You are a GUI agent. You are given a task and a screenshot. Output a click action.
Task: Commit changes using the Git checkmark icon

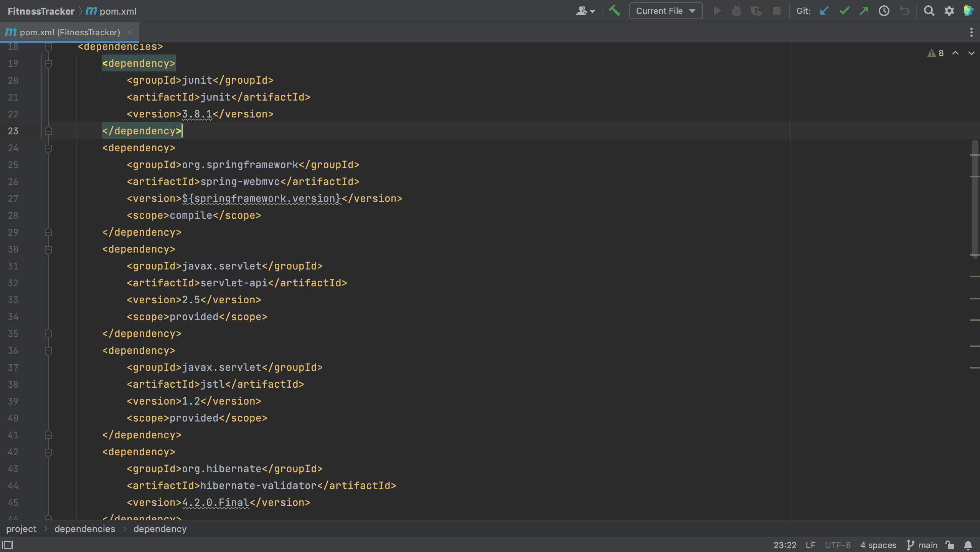(x=844, y=11)
